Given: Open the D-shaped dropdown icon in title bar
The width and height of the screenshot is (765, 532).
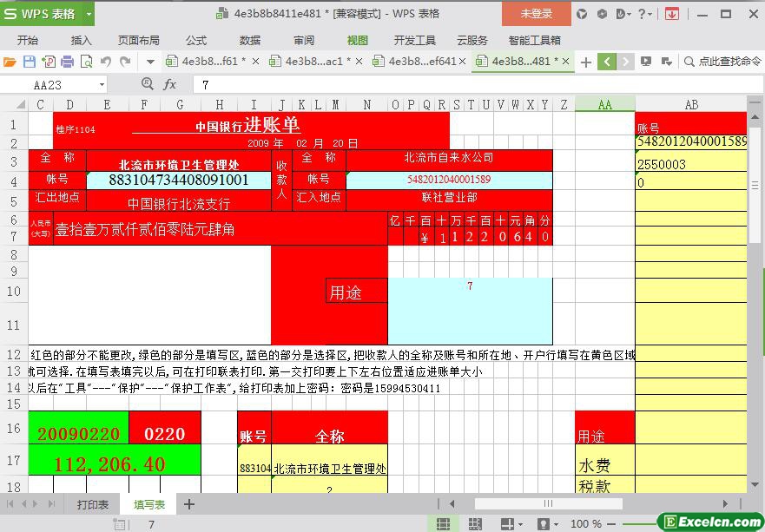Looking at the screenshot, I should [x=623, y=14].
